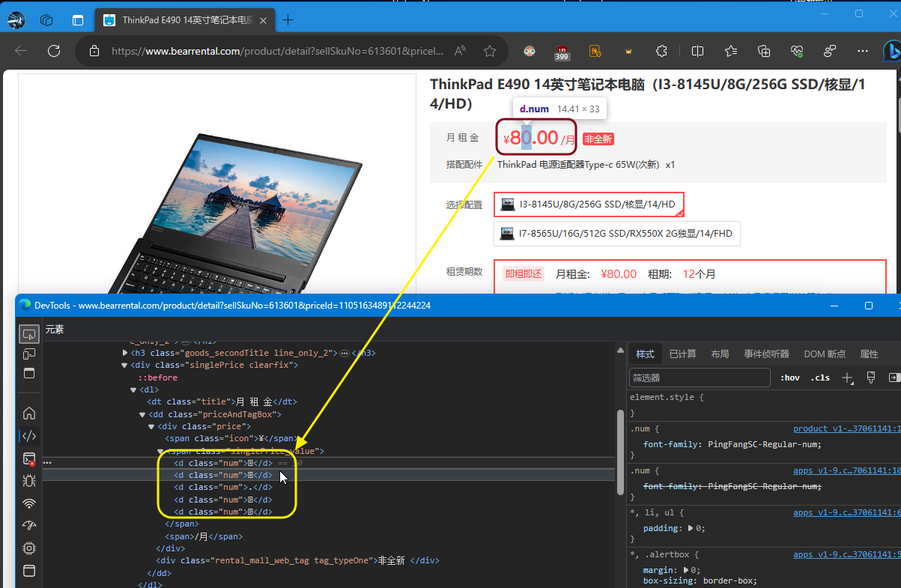Click the address bar URL
Screen dimensions: 901x588
pyautogui.click(x=277, y=51)
